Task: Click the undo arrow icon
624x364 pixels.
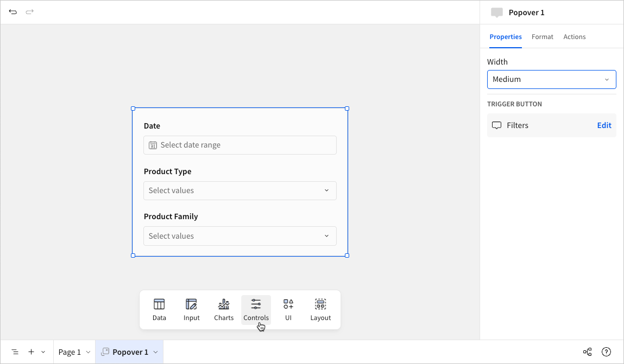Action: (12, 12)
